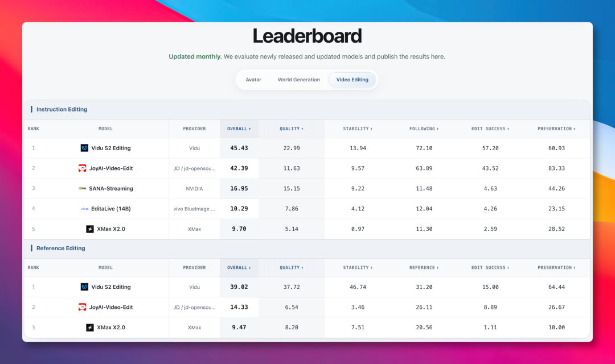Click preservation value 83.33
The image size is (615, 364).
(556, 168)
